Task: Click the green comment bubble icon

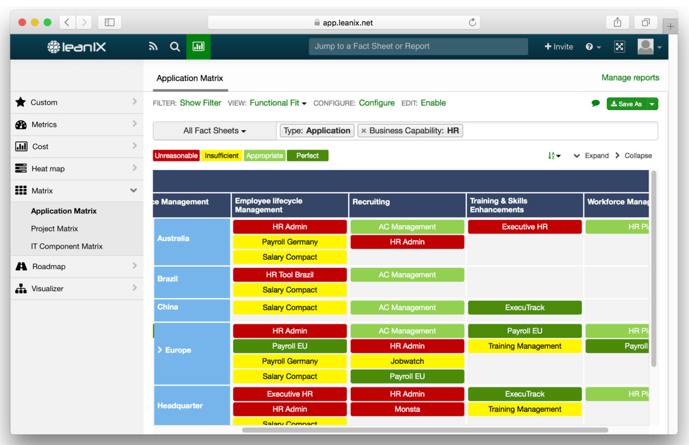Action: (x=595, y=103)
